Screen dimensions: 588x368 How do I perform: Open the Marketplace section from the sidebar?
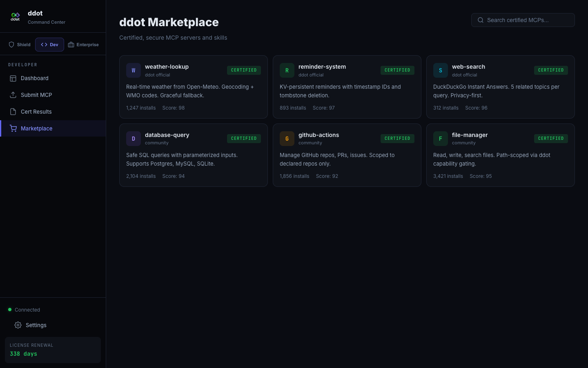point(36,128)
